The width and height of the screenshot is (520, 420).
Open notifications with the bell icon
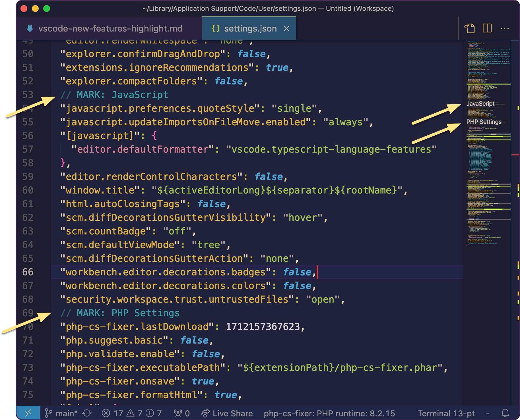505,413
